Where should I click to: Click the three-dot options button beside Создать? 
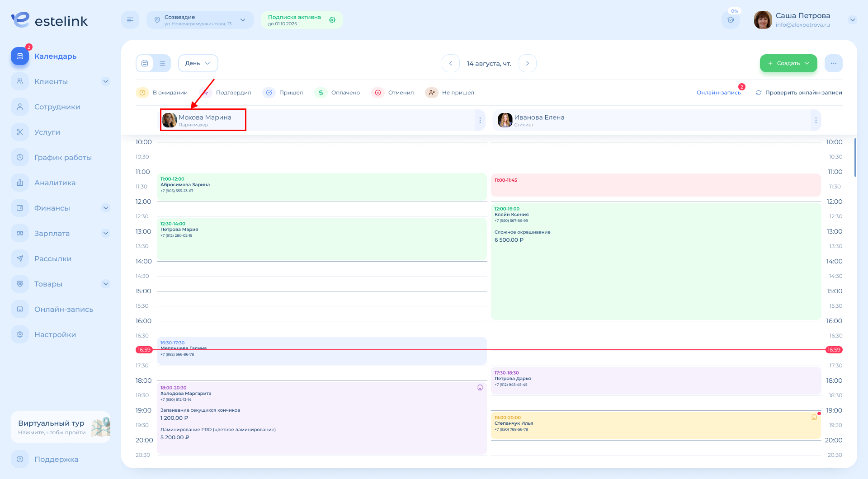[x=833, y=63]
